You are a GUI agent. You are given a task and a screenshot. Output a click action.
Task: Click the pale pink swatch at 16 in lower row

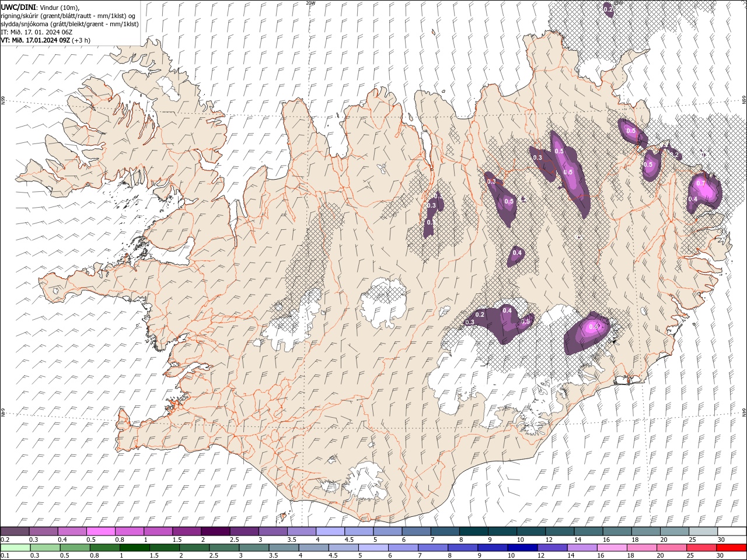coord(611,548)
